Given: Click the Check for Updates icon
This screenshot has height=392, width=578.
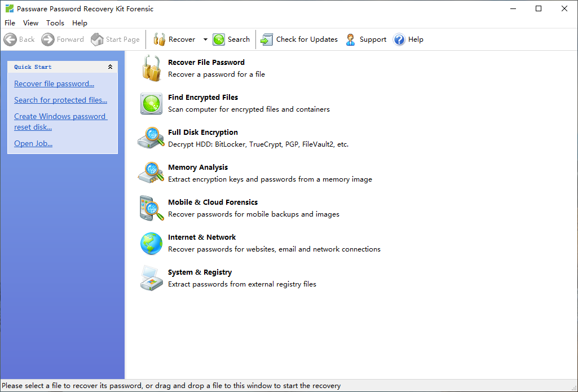Looking at the screenshot, I should [267, 39].
